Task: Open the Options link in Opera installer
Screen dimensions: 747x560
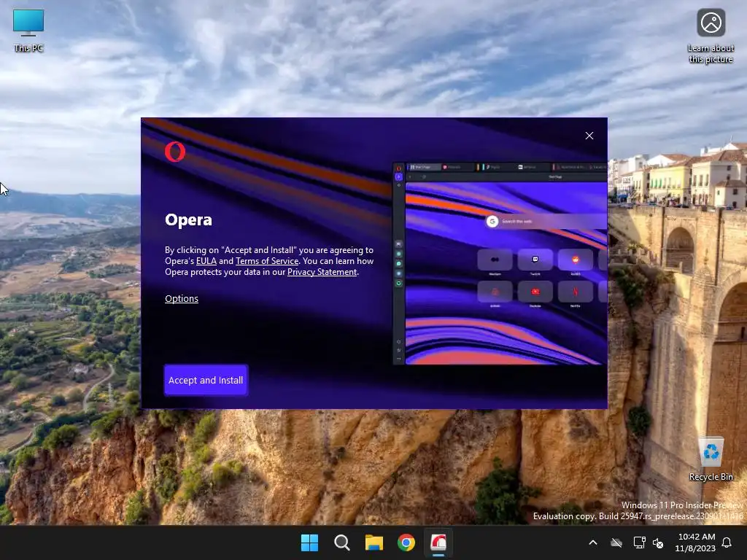Action: coord(182,298)
